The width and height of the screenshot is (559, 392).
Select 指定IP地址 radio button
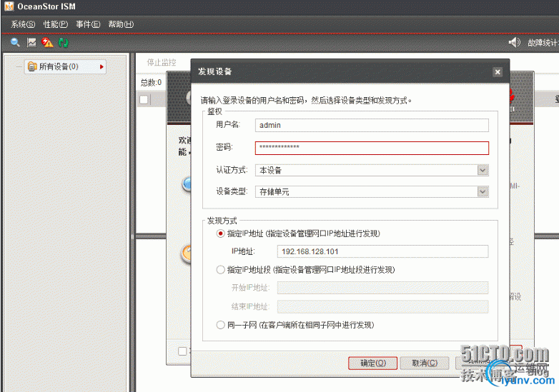(x=220, y=233)
